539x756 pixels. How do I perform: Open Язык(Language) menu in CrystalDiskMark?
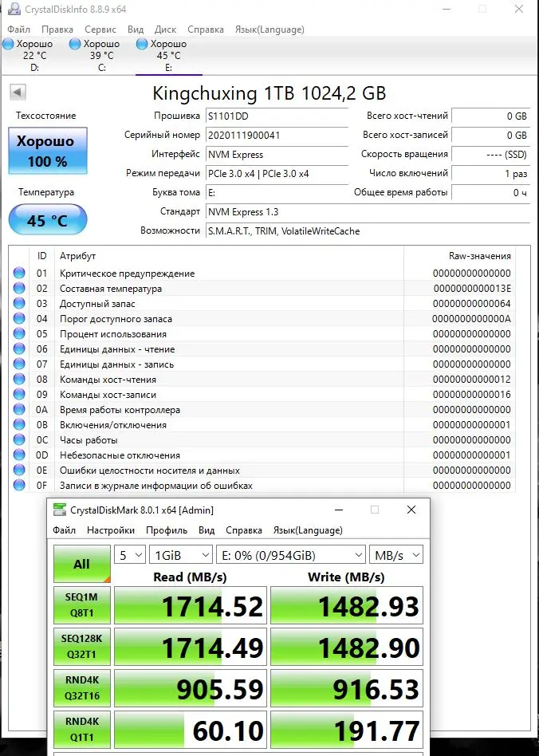308,530
